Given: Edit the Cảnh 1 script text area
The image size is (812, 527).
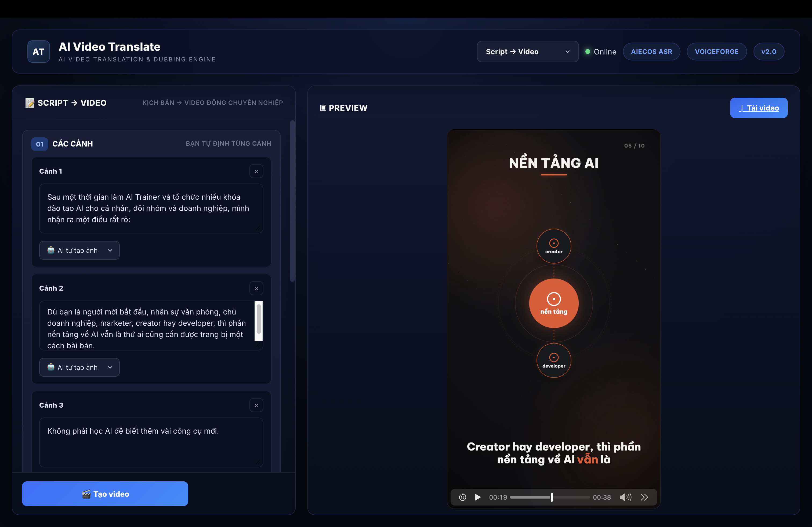Looking at the screenshot, I should tap(151, 208).
